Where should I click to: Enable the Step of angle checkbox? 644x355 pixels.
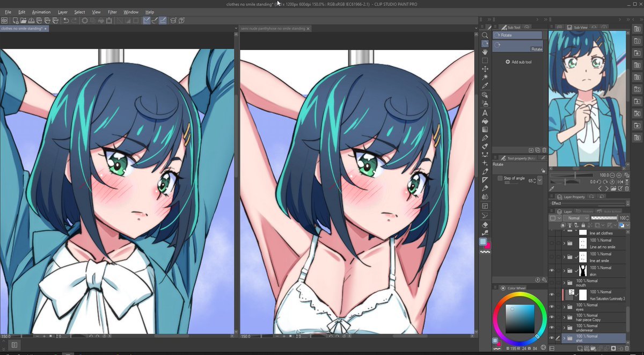pos(500,178)
